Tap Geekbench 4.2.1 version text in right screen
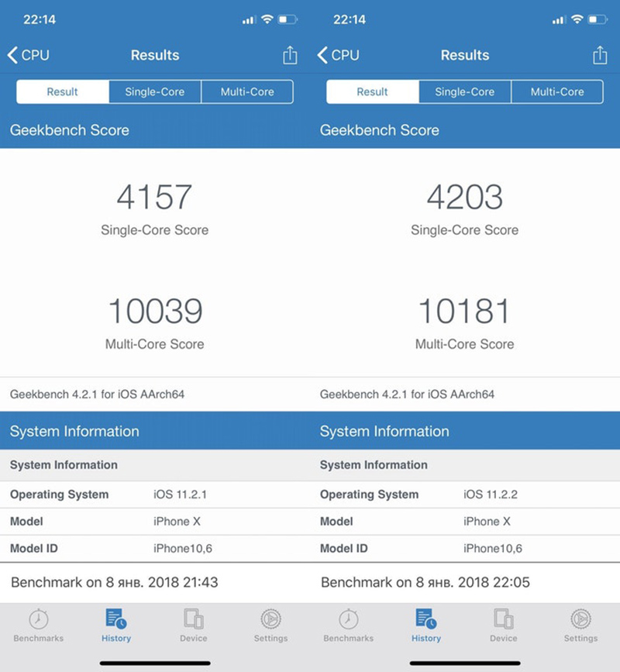 (x=407, y=395)
